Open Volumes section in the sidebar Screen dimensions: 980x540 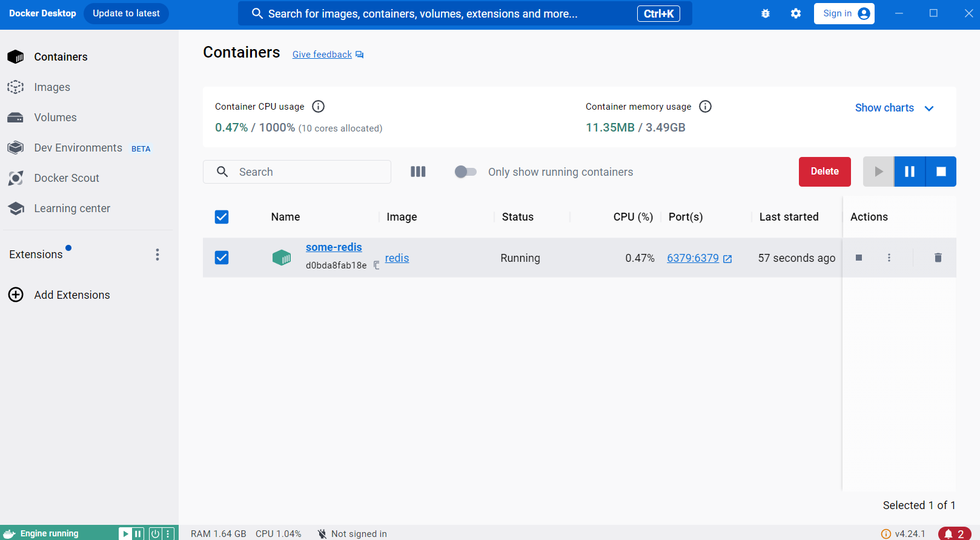coord(55,118)
